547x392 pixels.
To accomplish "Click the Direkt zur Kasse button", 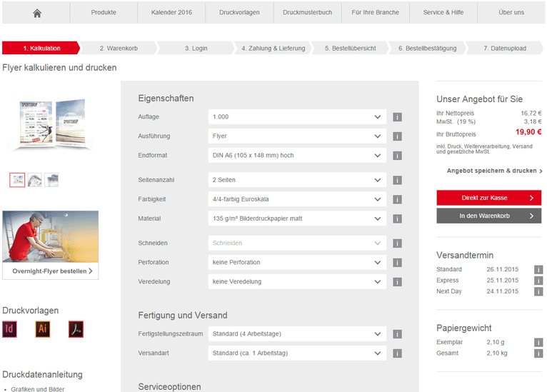I will (x=488, y=198).
